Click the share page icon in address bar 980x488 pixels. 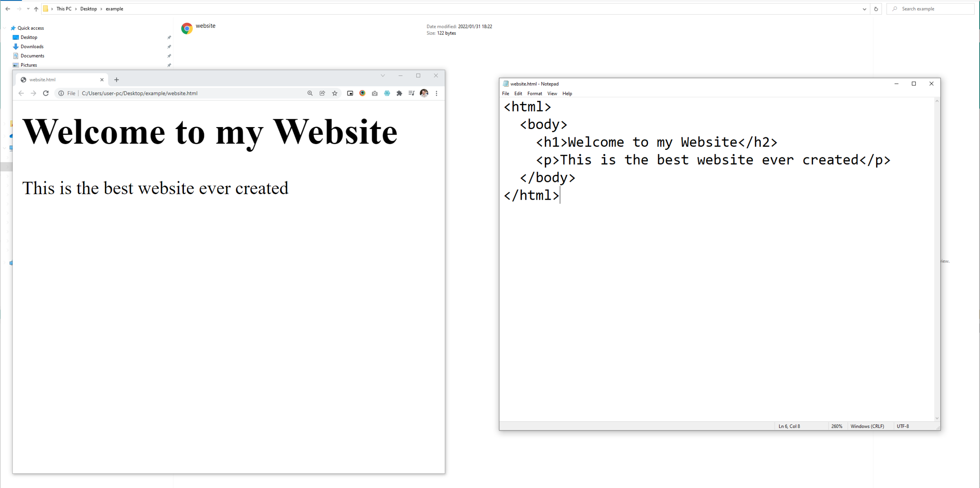(x=322, y=93)
